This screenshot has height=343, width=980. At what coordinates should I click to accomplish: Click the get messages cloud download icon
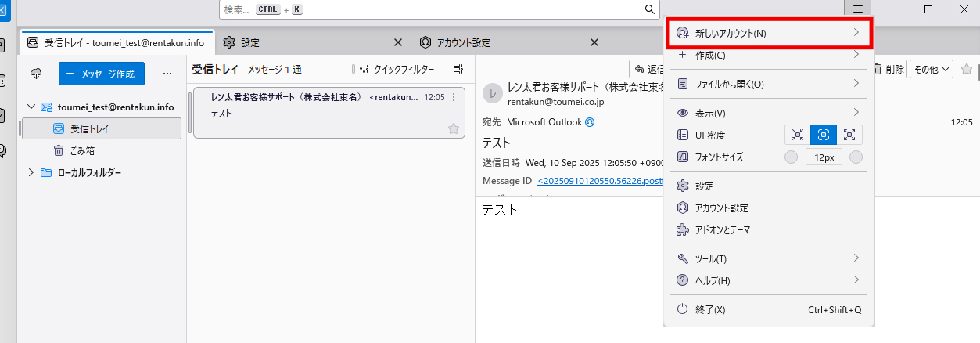point(36,74)
